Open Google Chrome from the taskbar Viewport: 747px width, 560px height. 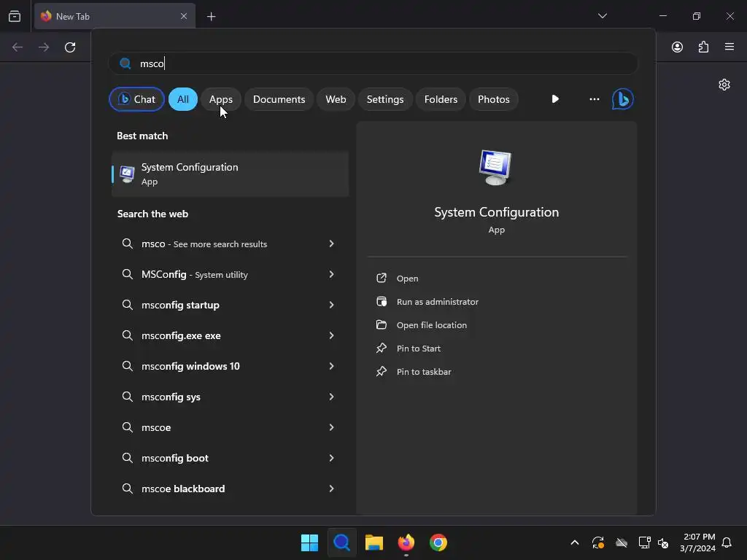(x=438, y=542)
